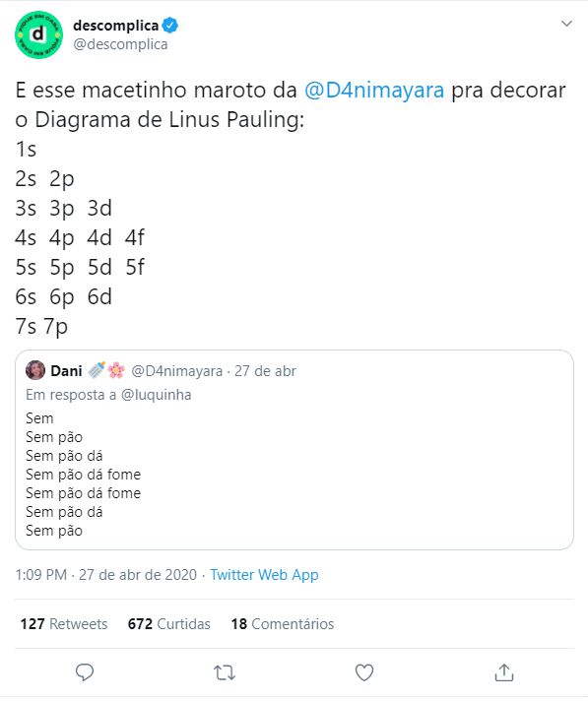588x701 pixels.
Task: Open the 18 Comentários count
Action: [x=283, y=623]
